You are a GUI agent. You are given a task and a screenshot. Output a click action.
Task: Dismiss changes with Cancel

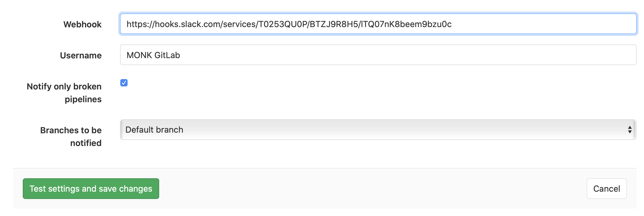pyautogui.click(x=606, y=189)
